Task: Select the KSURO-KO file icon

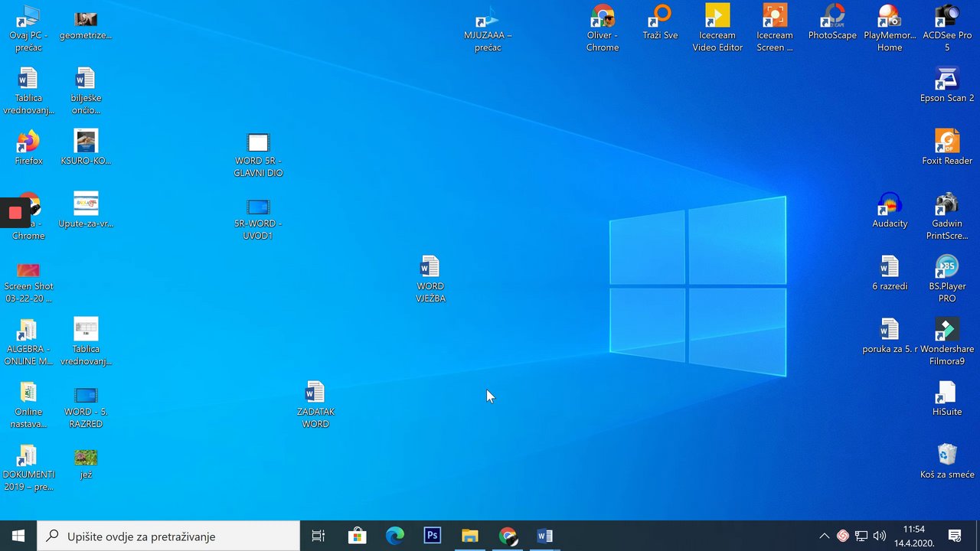Action: pos(86,142)
